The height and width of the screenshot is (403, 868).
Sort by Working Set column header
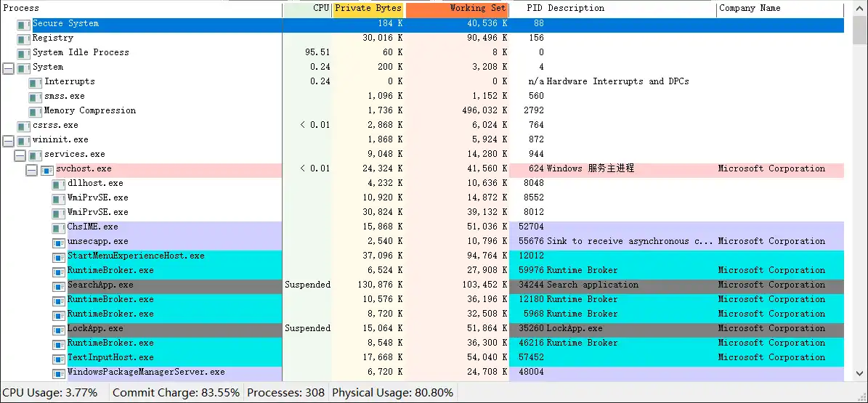point(458,9)
